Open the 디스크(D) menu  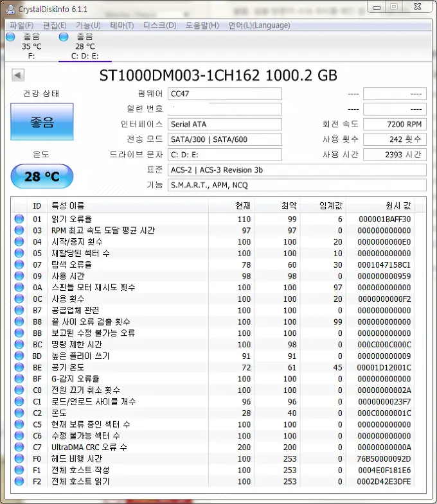(x=159, y=26)
